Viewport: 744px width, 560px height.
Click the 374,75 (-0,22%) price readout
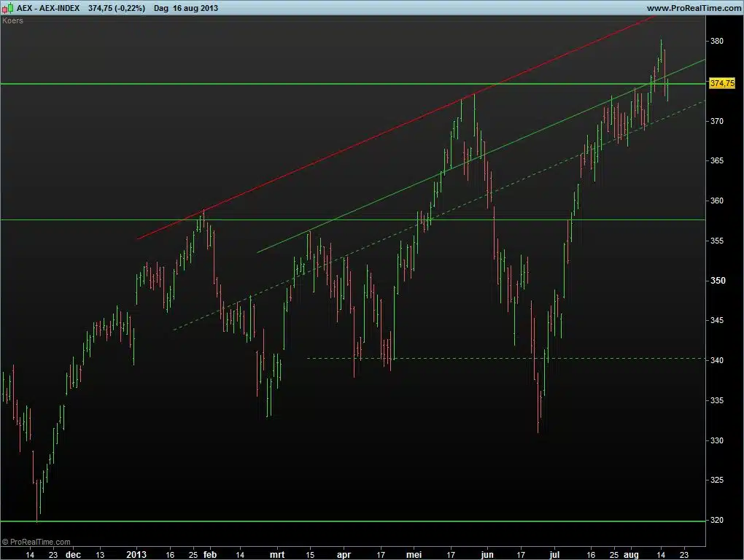click(116, 8)
